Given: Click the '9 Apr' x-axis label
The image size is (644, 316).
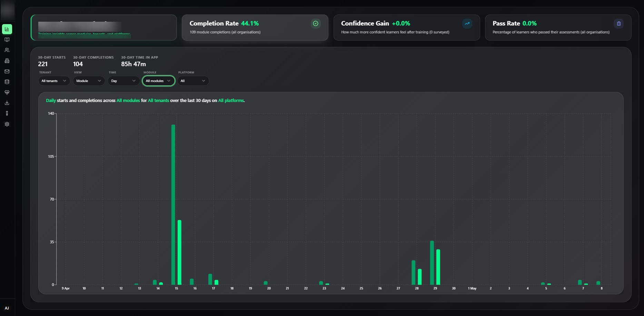Looking at the screenshot, I should click(66, 288).
